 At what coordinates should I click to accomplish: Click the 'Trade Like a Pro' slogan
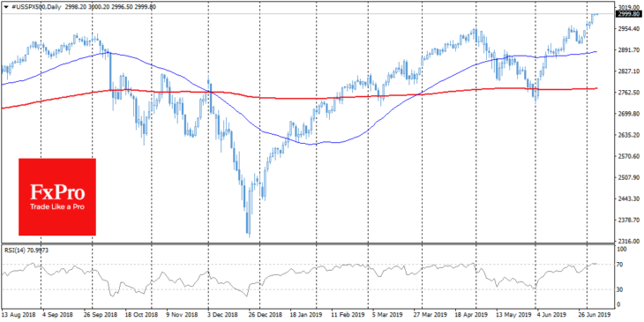pos(57,207)
